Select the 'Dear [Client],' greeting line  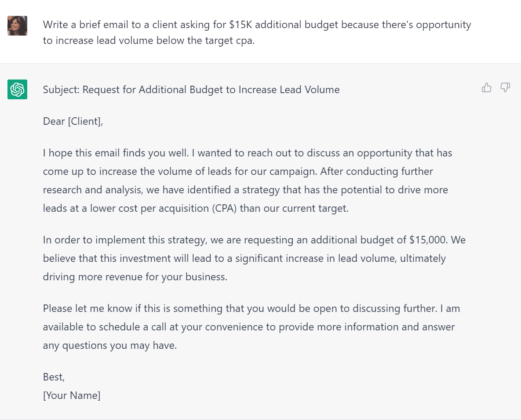(73, 121)
